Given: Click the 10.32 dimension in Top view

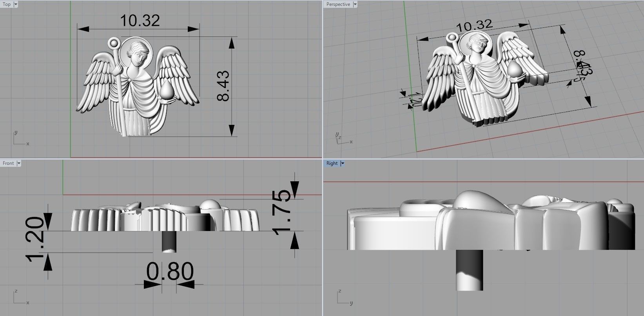Looking at the screenshot, I should (140, 20).
